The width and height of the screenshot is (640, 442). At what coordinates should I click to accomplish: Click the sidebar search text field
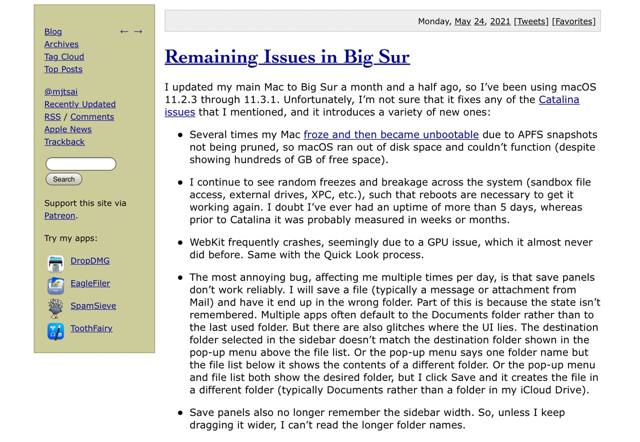[81, 163]
